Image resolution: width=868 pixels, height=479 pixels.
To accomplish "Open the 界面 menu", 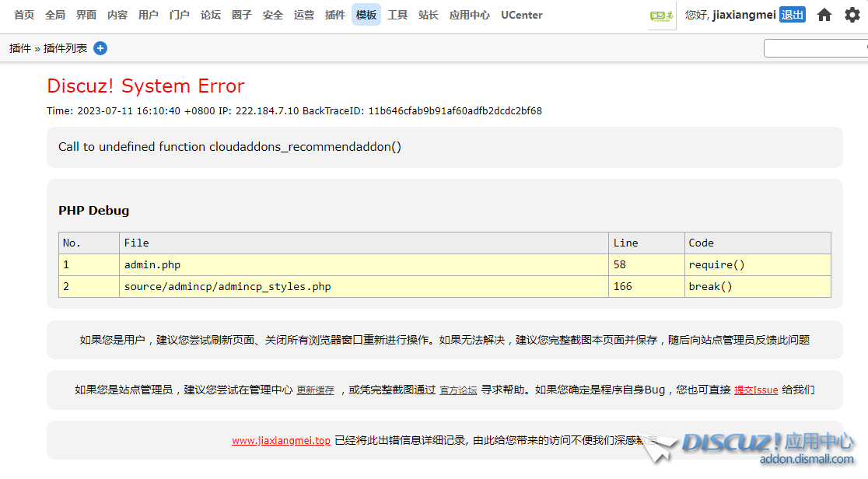I will 86,15.
